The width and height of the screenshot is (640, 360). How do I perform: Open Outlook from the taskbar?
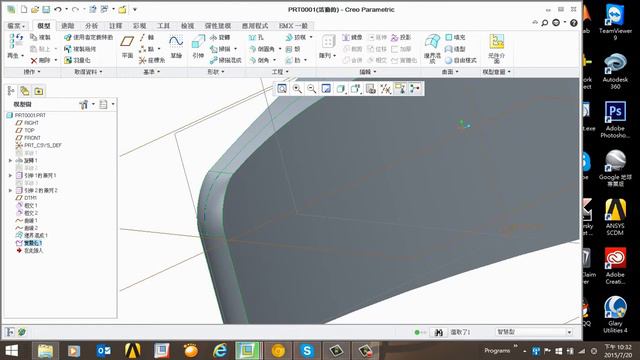tap(104, 351)
